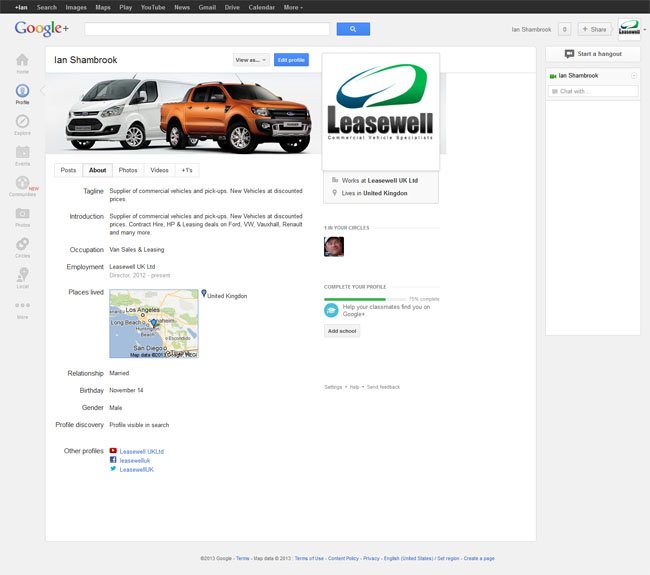Open chat options circle icon beside Ian Shambrook
This screenshot has width=650, height=575.
633,75
